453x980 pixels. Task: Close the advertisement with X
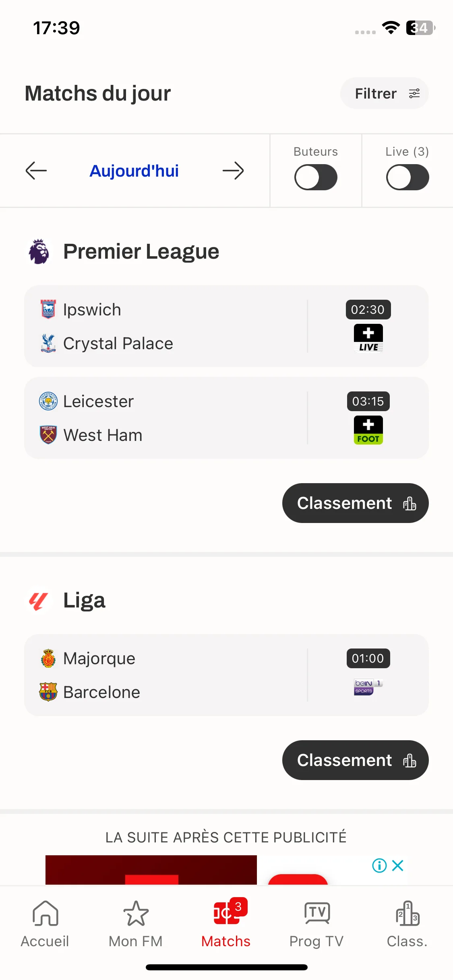(398, 865)
